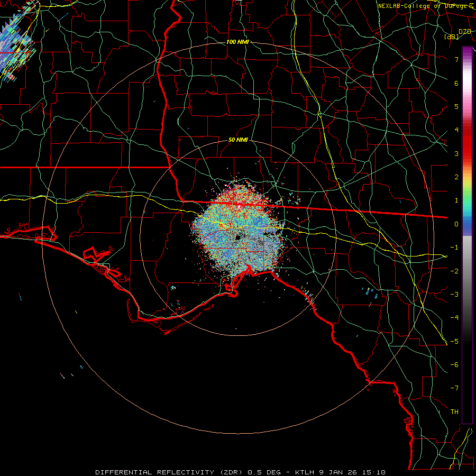Viewport: 476px width, 476px height.
Task: Click the 5 tick label on the color scale
Action: (456, 106)
